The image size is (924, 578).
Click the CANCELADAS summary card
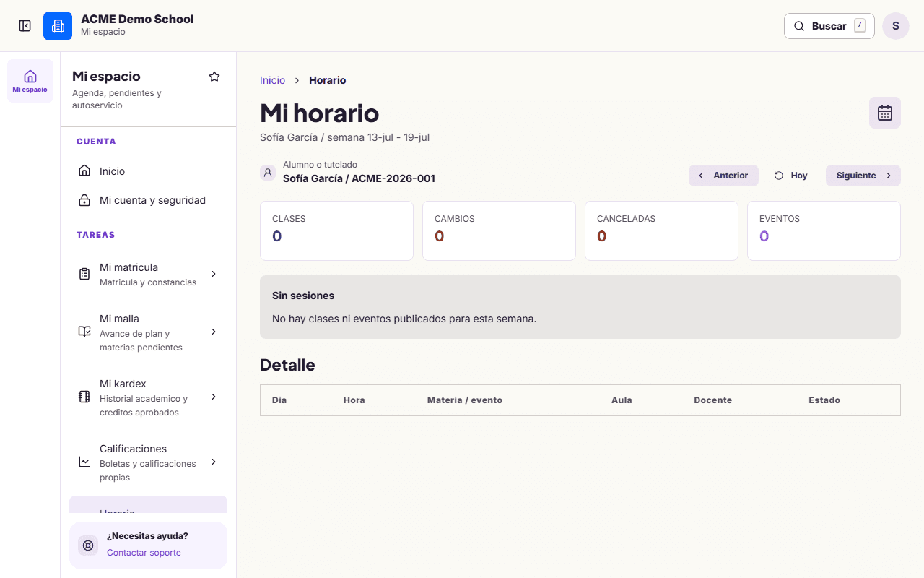pyautogui.click(x=661, y=230)
